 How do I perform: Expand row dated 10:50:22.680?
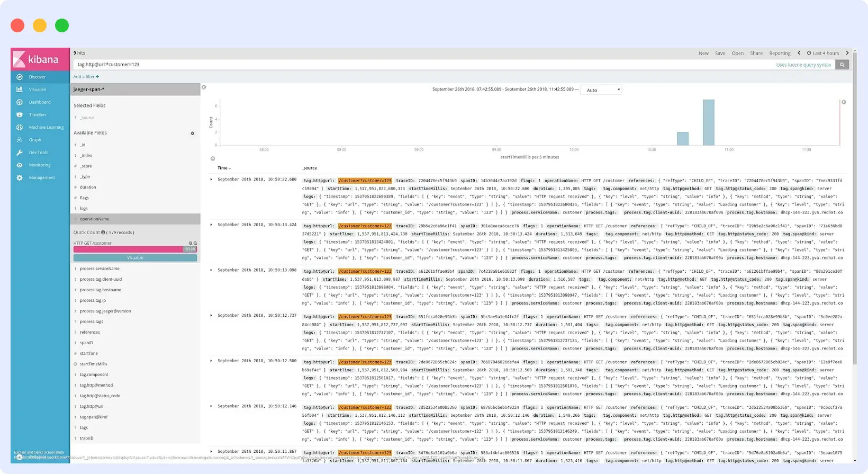[211, 180]
